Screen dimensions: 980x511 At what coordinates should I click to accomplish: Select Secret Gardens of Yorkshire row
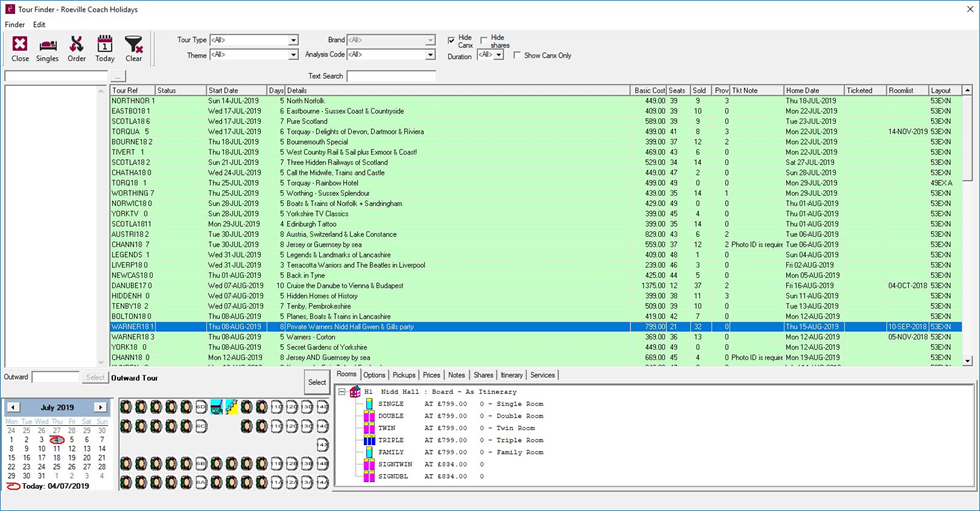click(x=536, y=347)
